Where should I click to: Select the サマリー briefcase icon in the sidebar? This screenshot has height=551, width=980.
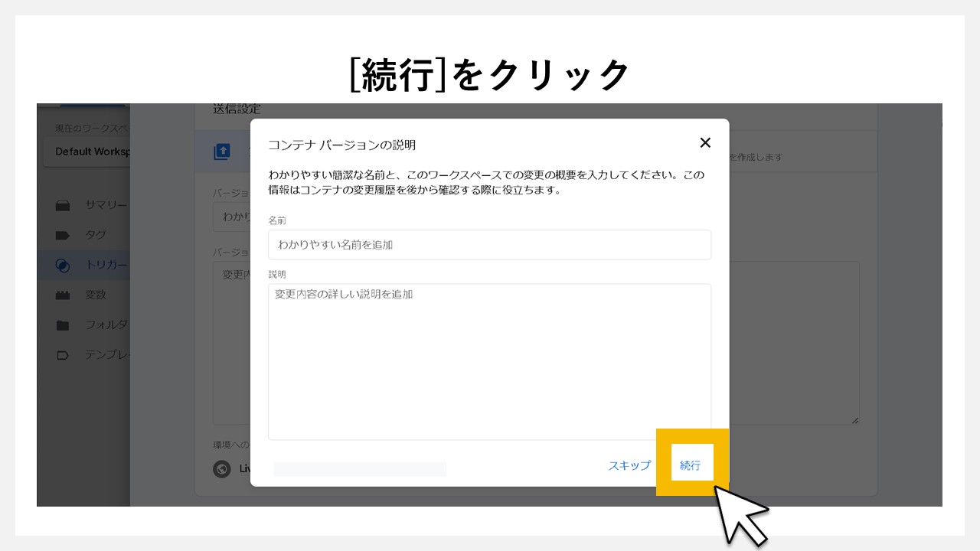tap(64, 205)
